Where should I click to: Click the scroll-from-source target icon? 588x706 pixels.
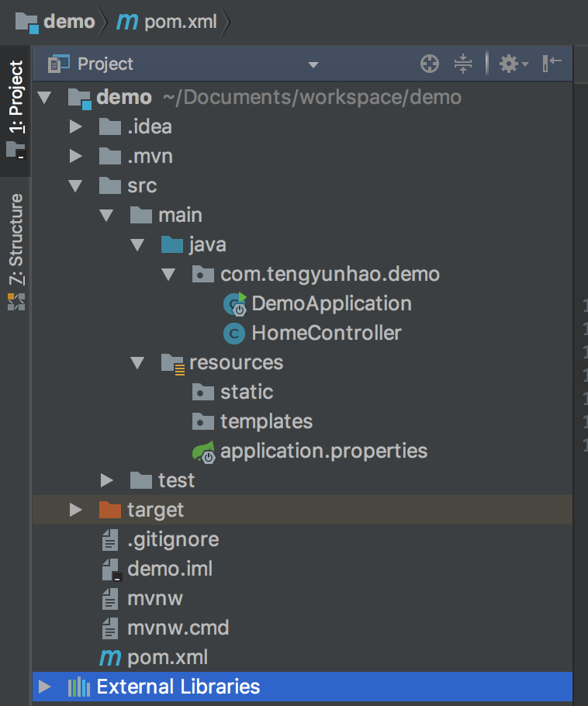430,64
